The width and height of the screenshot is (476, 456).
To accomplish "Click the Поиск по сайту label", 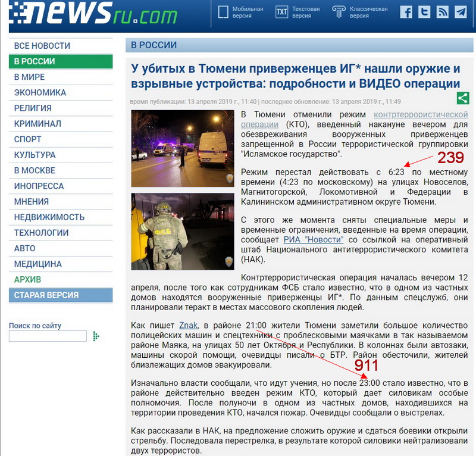I will [x=35, y=326].
